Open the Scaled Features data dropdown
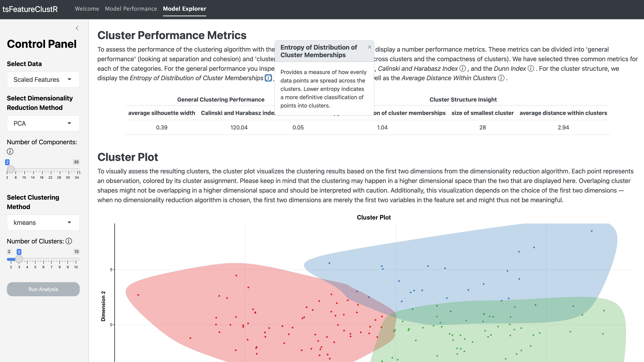This screenshot has width=644, height=362. (43, 79)
